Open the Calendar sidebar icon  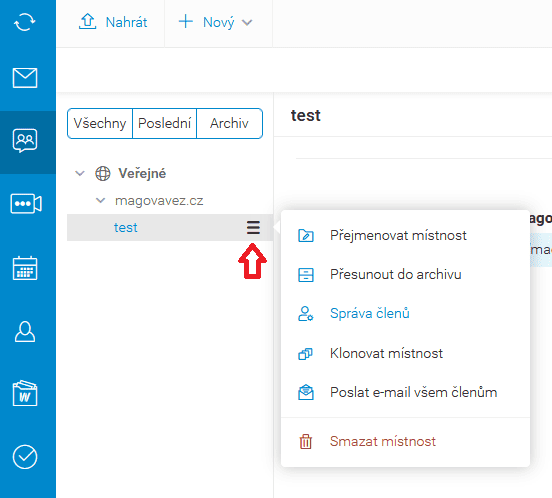[25, 268]
